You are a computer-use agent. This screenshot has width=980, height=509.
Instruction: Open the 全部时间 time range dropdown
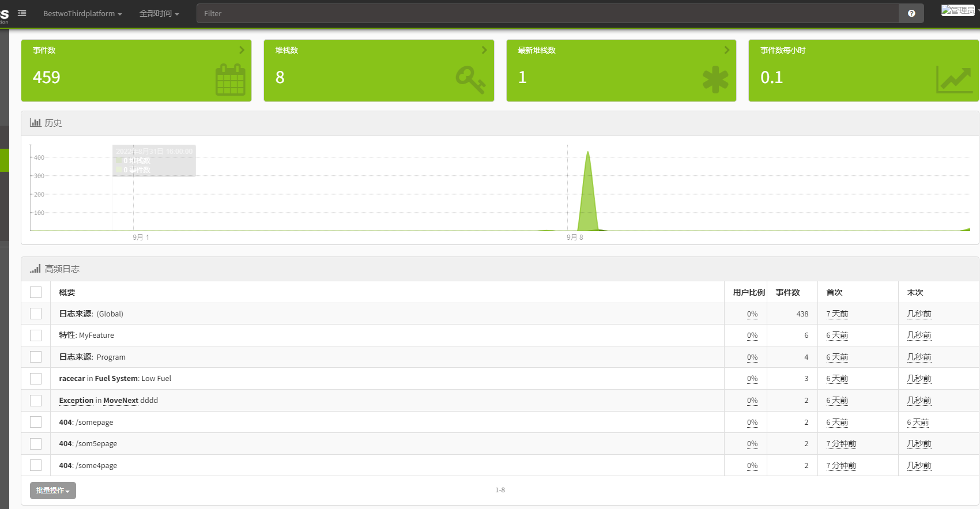coord(159,13)
